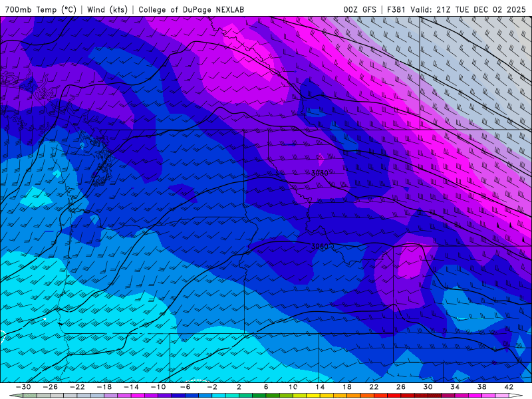This screenshot has width=532, height=399.
Task: Click the -18 value on the temperature scale
Action: point(104,387)
